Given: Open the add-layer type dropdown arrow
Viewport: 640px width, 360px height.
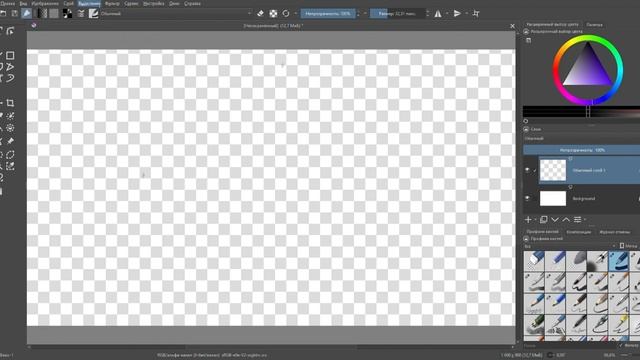Looking at the screenshot, I should pyautogui.click(x=535, y=220).
